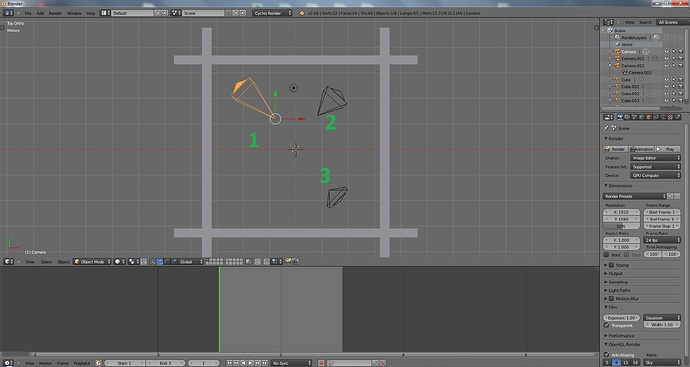Screen dimensions: 690x367
Task: Toggle the 3D manipulator widget icon
Action: 152,261
